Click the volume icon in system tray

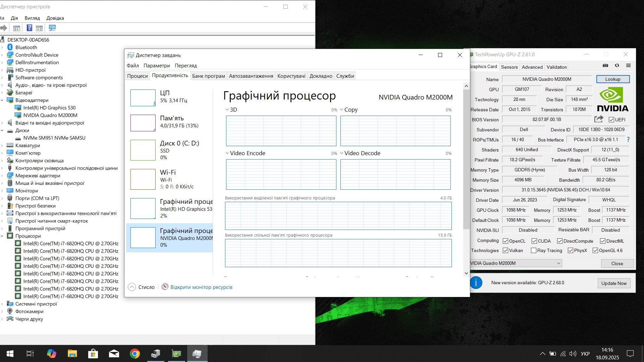[x=573, y=354]
